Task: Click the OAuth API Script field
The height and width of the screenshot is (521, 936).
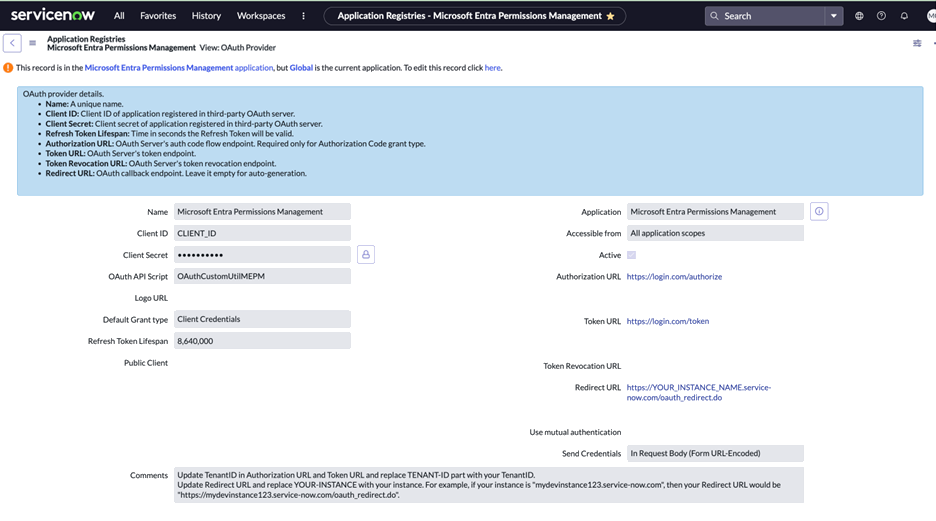Action: [x=262, y=276]
